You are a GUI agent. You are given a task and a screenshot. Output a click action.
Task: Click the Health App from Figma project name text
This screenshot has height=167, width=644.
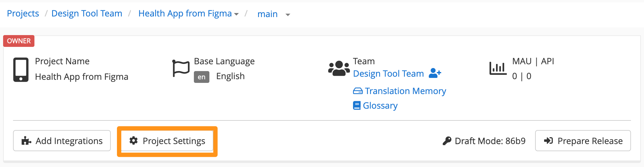pos(82,77)
